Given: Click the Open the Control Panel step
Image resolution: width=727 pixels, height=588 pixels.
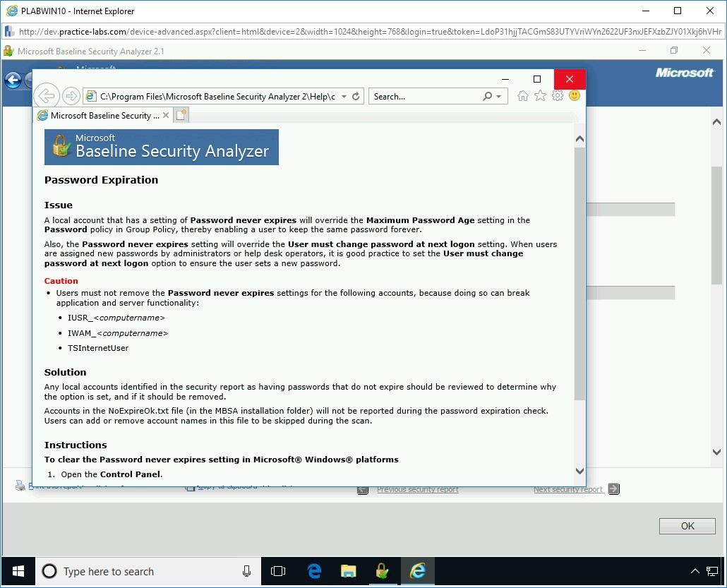Looking at the screenshot, I should [112, 474].
